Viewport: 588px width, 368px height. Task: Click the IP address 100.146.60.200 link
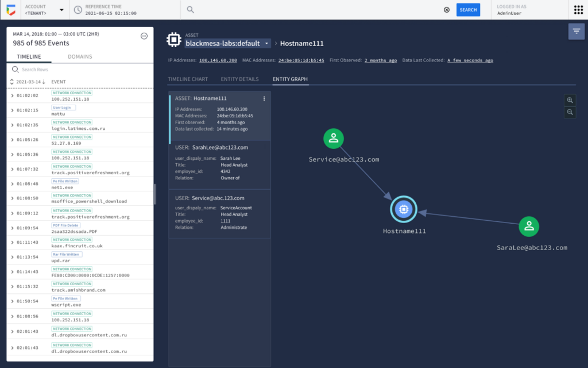218,60
